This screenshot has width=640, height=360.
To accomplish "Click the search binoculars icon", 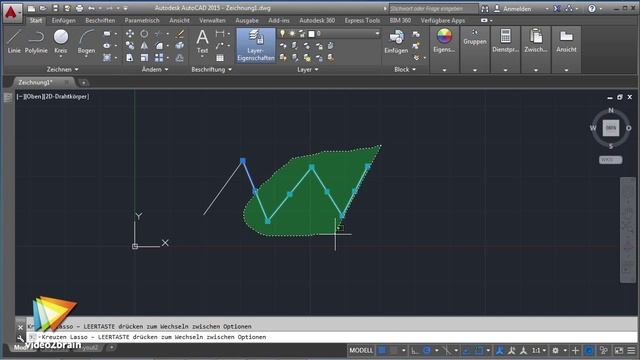I will click(484, 9).
